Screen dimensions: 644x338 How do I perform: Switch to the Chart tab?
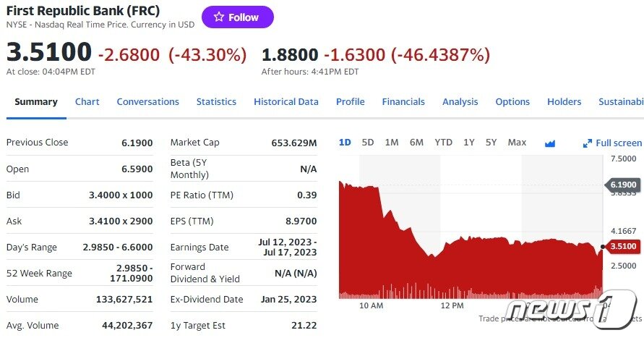click(x=87, y=102)
